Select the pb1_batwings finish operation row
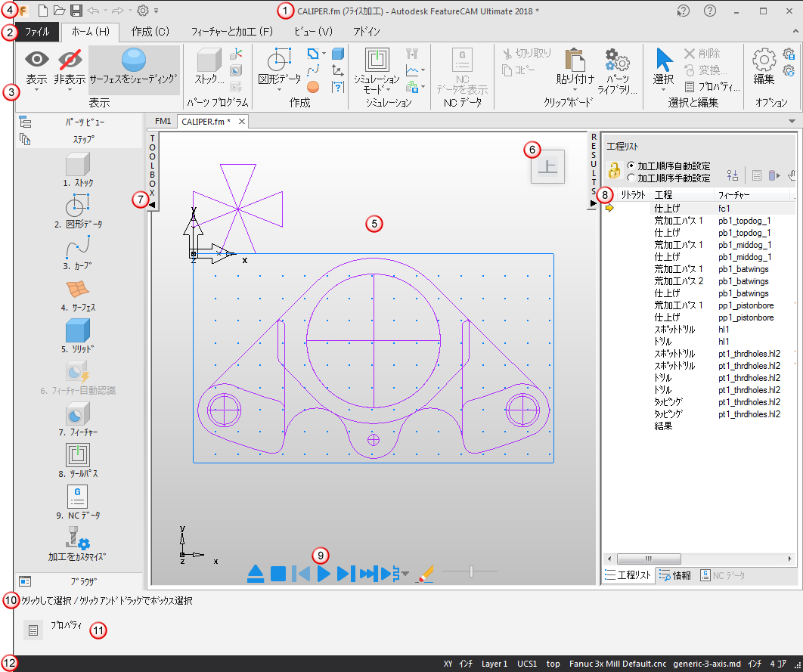Screen dimensions: 803x672 [667, 293]
